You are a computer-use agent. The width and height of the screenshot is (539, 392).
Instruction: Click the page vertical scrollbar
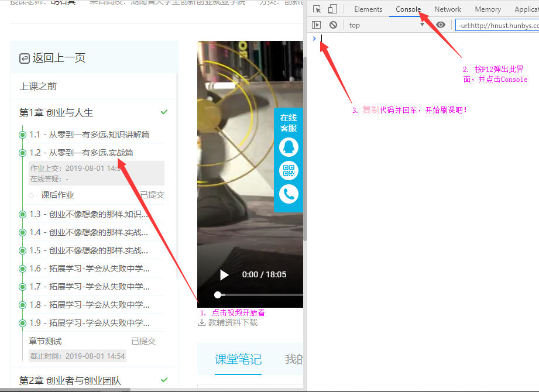pyautogui.click(x=305, y=147)
